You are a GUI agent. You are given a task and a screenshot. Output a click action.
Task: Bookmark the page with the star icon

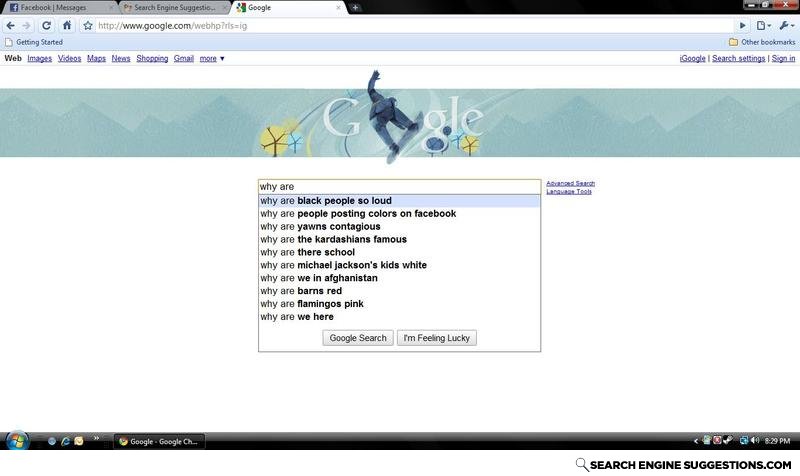(88, 26)
